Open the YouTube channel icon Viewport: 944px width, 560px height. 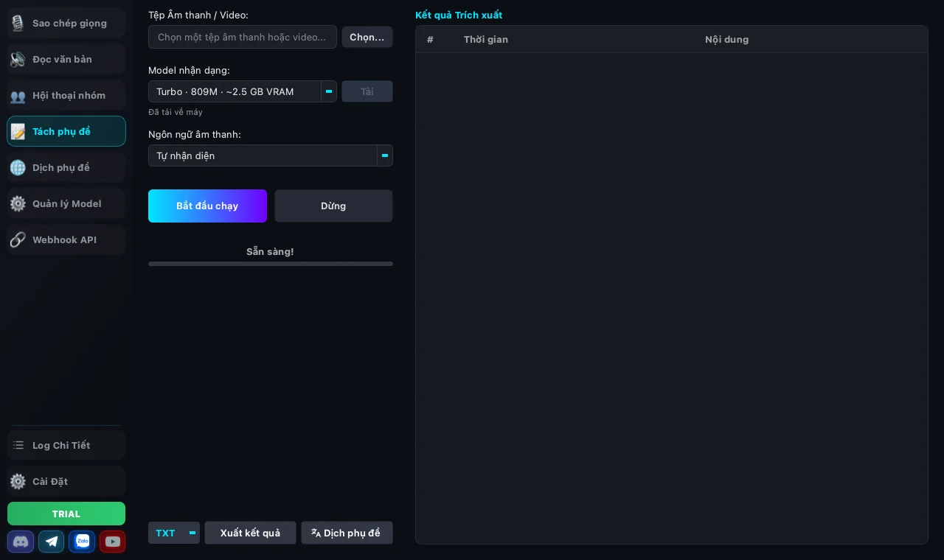click(113, 542)
